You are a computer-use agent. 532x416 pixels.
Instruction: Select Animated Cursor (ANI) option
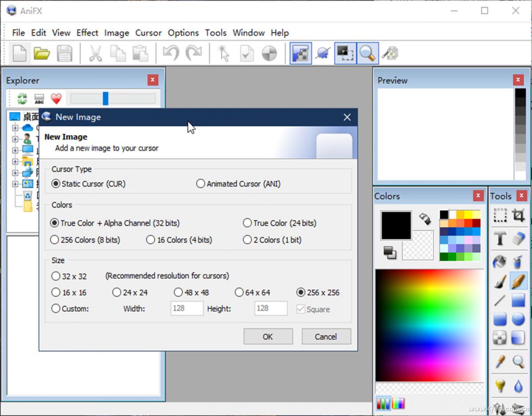pyautogui.click(x=201, y=184)
